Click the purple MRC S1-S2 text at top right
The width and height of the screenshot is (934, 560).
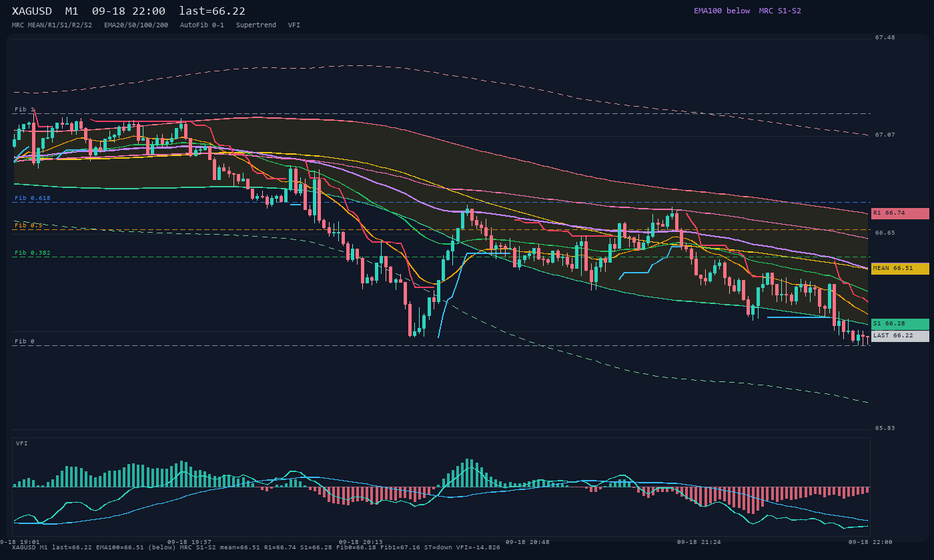(780, 11)
